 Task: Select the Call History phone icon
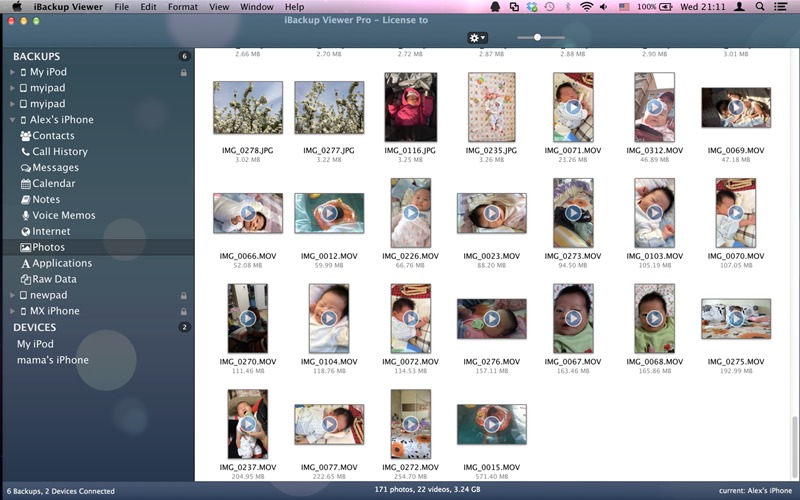click(x=25, y=152)
